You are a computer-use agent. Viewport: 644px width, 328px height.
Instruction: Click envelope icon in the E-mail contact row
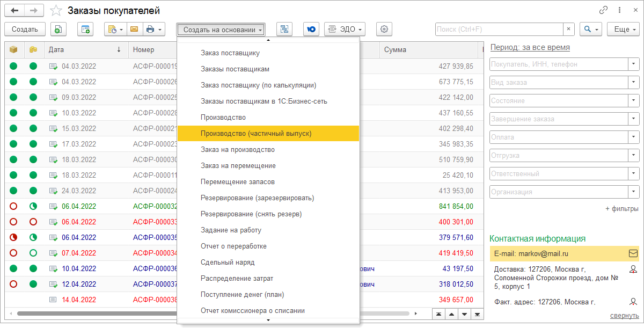point(633,253)
